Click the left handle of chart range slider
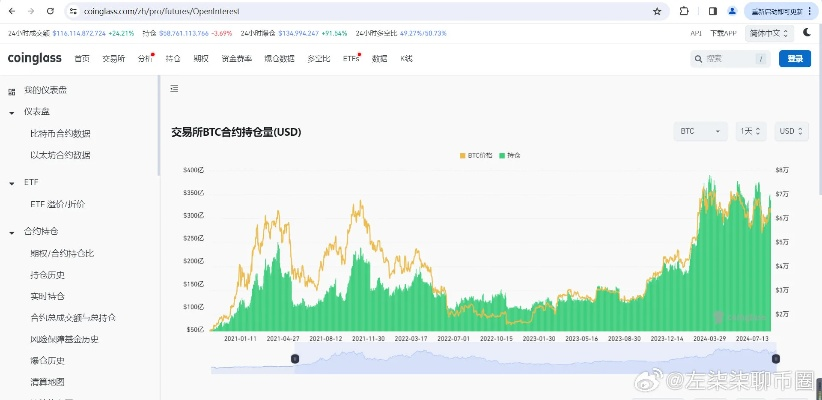The image size is (822, 400). (294, 359)
